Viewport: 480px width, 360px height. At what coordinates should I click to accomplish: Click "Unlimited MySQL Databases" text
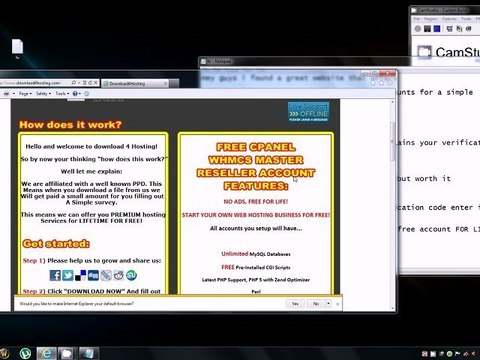point(256,254)
